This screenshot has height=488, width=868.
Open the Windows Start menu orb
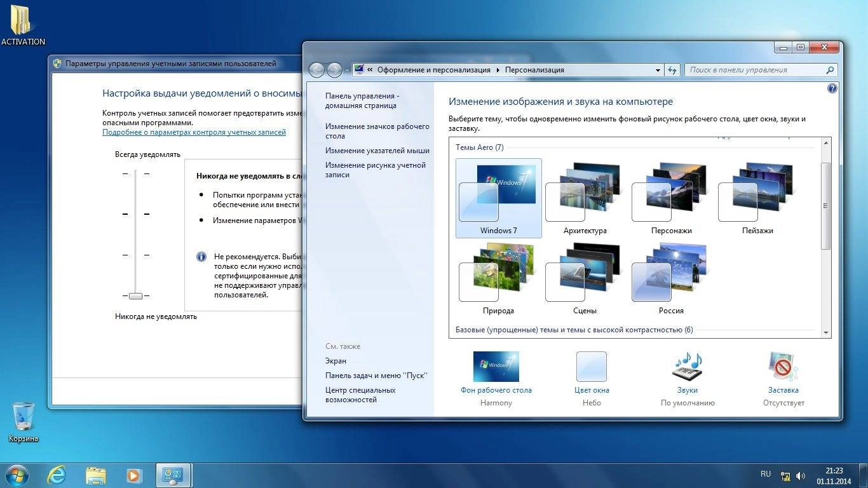click(x=17, y=475)
